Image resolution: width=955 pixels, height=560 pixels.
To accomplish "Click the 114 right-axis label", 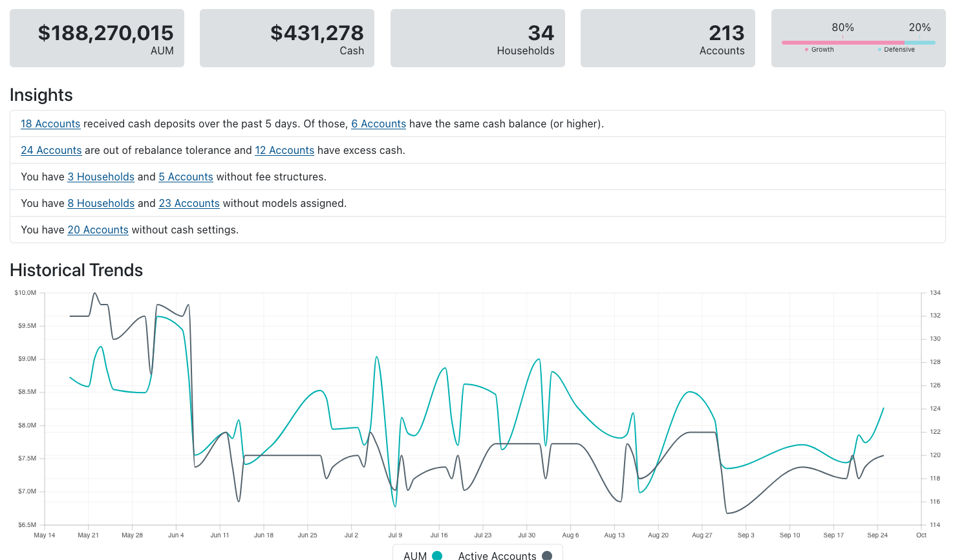I will click(x=935, y=525).
